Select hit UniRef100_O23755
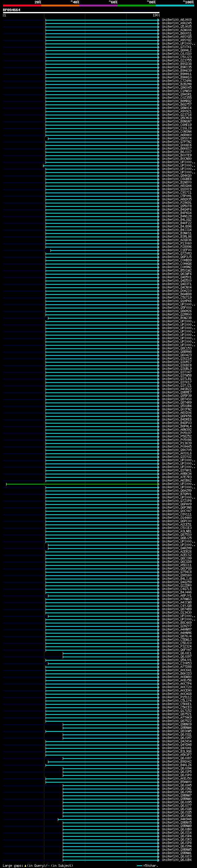 (177, 61)
